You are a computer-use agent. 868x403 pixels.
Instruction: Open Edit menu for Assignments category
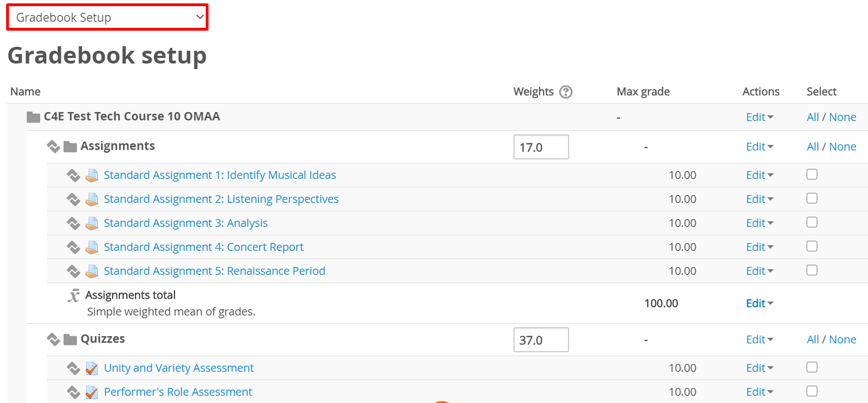pos(759,147)
